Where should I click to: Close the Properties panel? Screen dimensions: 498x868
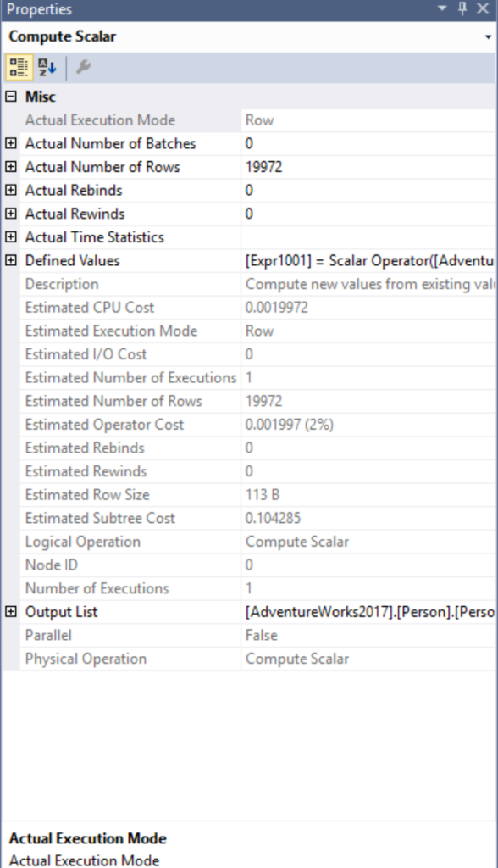483,8
